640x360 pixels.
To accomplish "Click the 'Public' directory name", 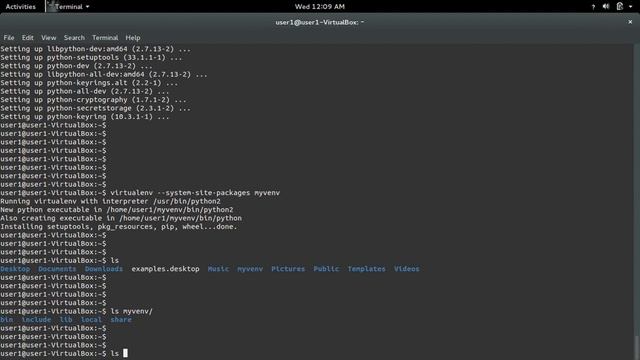I will 326,269.
